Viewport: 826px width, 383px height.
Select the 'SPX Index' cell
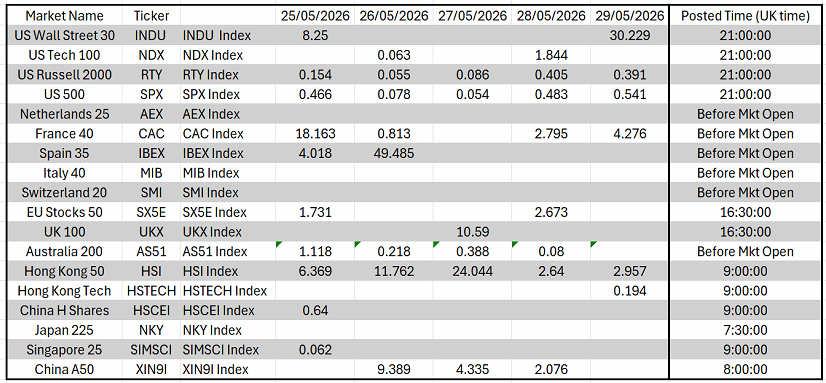228,94
